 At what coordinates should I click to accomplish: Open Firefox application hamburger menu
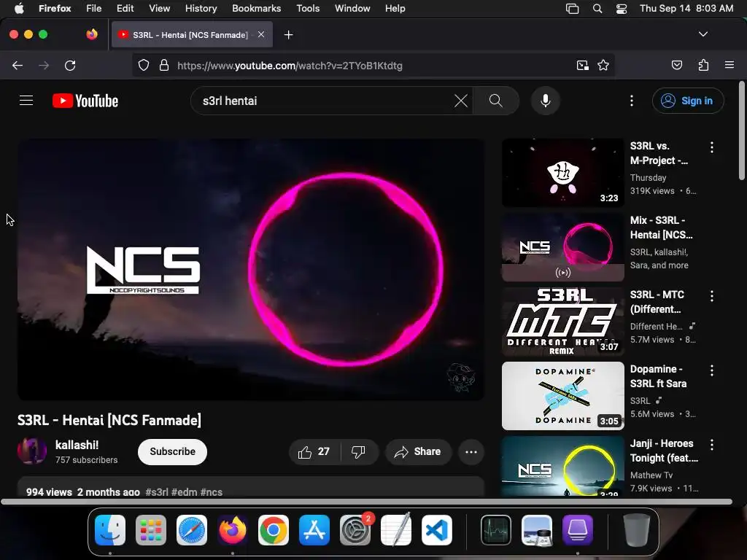pyautogui.click(x=729, y=65)
